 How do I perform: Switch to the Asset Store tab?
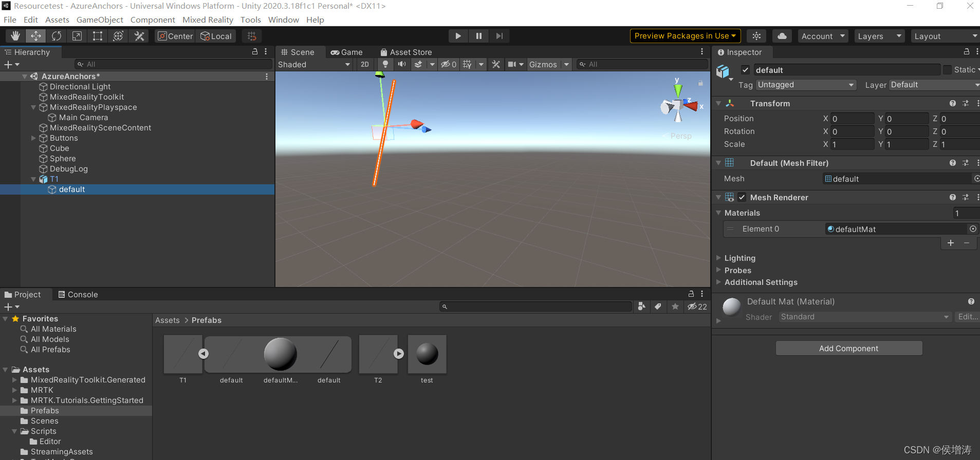(x=406, y=52)
